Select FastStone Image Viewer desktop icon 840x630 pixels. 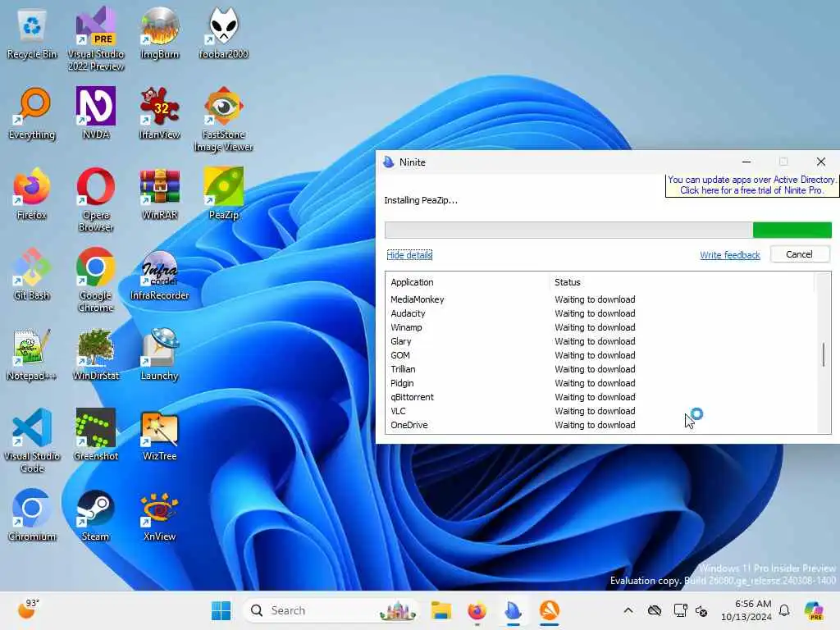point(223,119)
